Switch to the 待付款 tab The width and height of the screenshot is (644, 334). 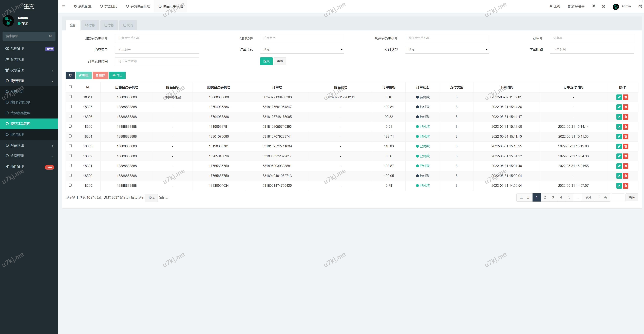tap(90, 25)
